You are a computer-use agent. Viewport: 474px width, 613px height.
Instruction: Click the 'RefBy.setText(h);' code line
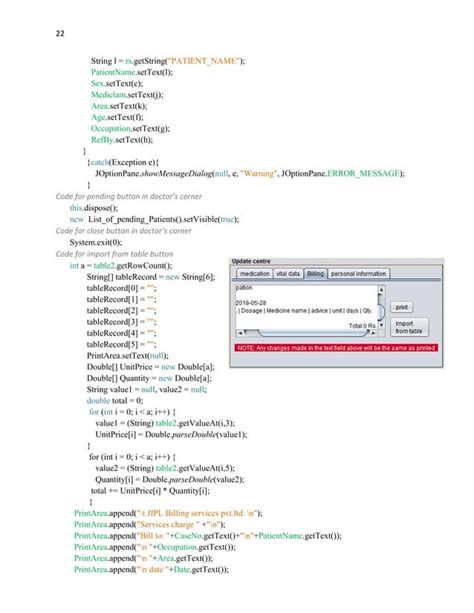coord(122,140)
